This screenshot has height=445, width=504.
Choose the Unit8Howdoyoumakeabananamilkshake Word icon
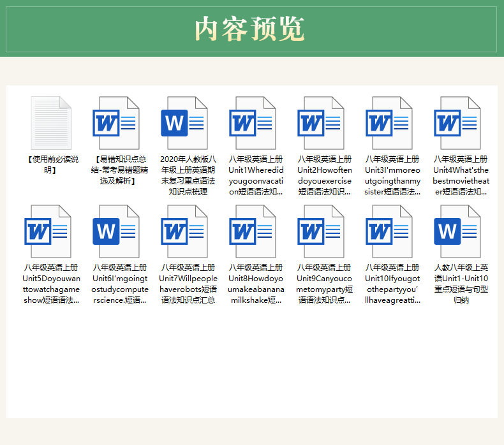(x=253, y=231)
